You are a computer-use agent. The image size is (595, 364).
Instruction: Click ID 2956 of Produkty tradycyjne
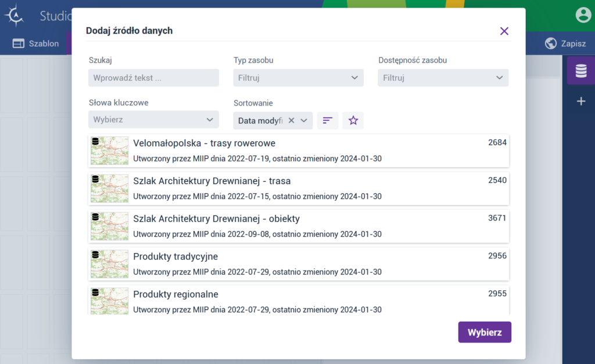[497, 256]
